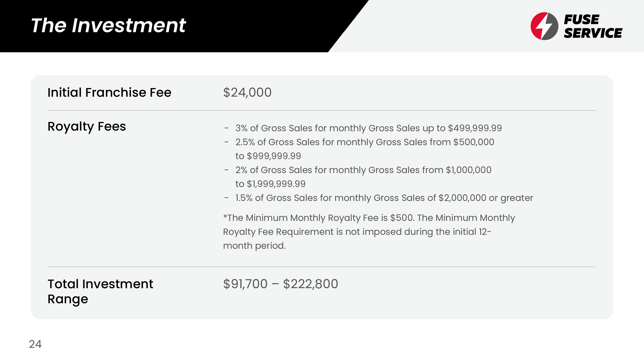Screen dimensions: 644x362
Task: Click the 3% of Gross Sales bullet
Action: pyautogui.click(x=368, y=128)
